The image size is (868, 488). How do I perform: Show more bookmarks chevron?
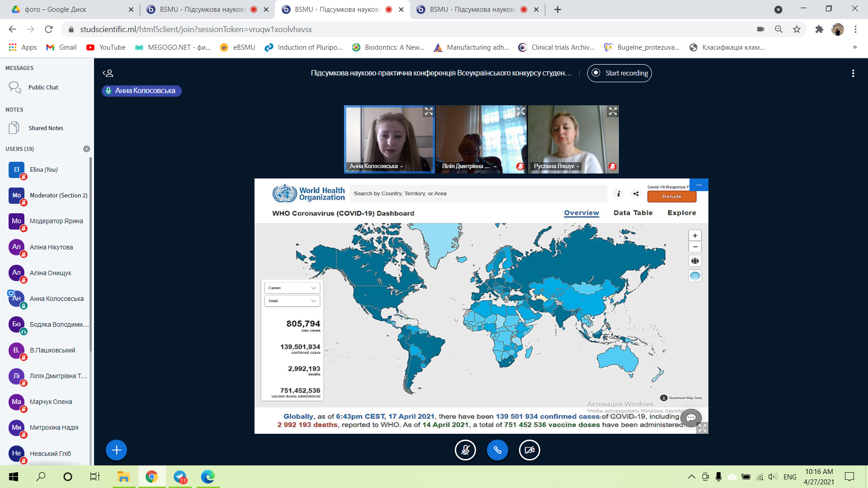[x=854, y=47]
